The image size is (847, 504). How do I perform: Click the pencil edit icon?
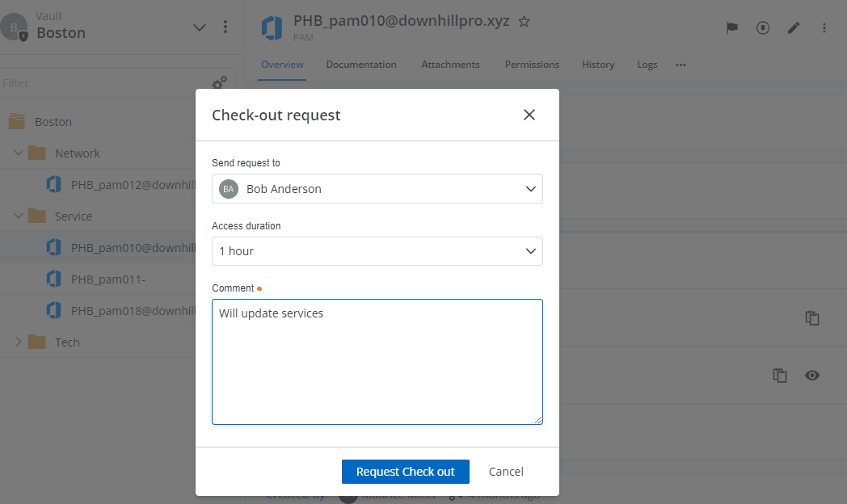coord(794,27)
